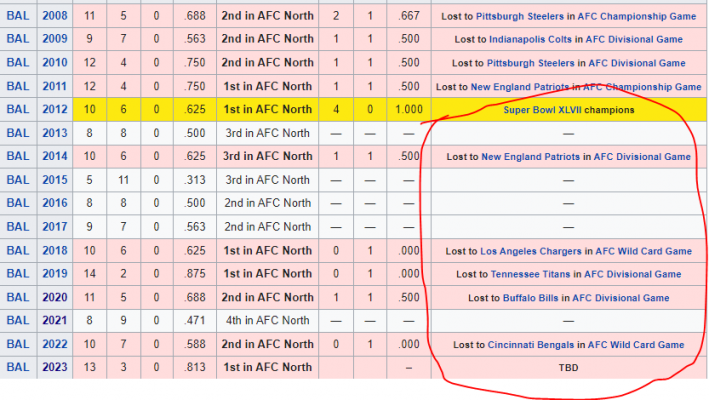
Task: Open AFC Divisional Game link in 2010 row
Action: [x=637, y=63]
